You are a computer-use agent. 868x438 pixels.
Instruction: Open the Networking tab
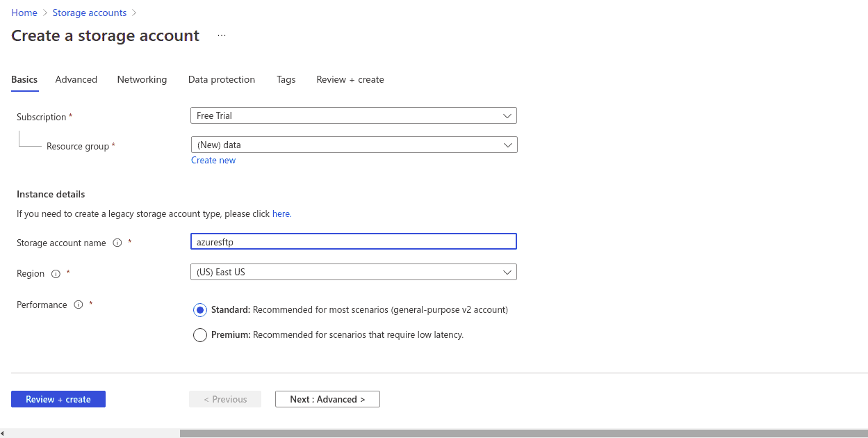142,80
